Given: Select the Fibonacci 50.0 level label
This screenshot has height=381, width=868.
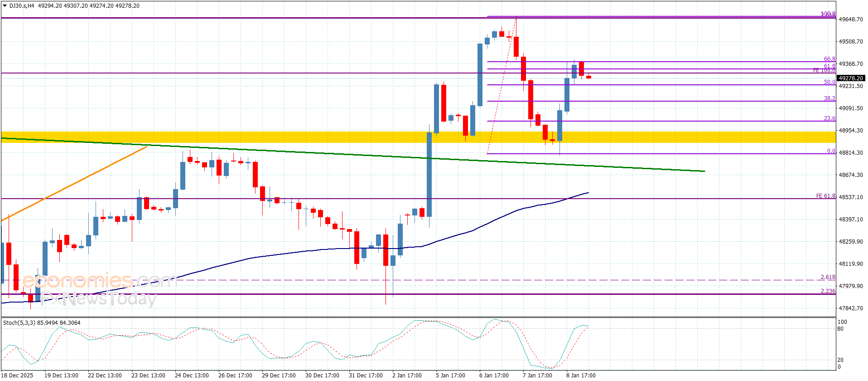Looking at the screenshot, I should pos(829,82).
